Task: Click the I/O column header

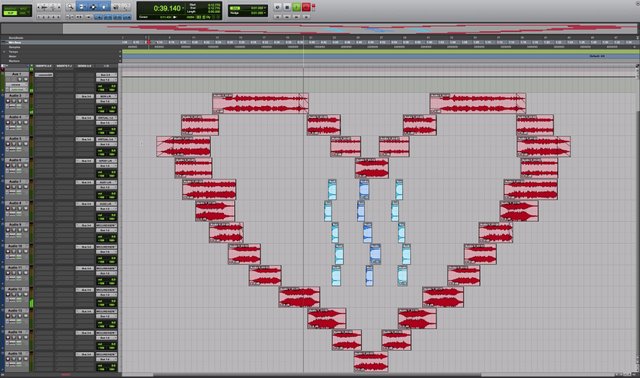Action: point(106,66)
